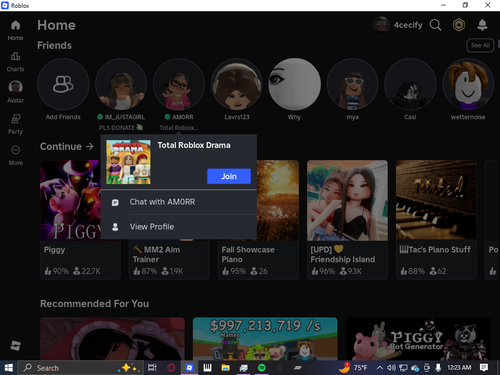Click See All friends button
The height and width of the screenshot is (375, 500).
[480, 45]
